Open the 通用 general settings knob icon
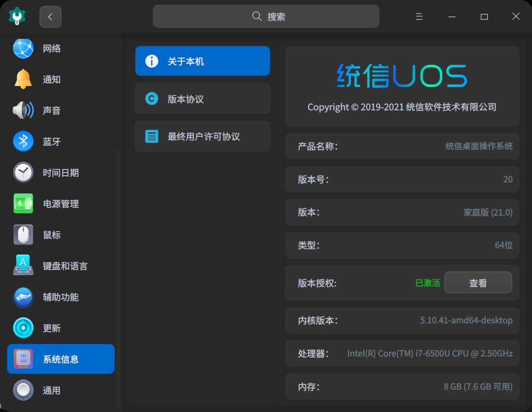Viewport: 532px width, 412px height. pos(23,390)
